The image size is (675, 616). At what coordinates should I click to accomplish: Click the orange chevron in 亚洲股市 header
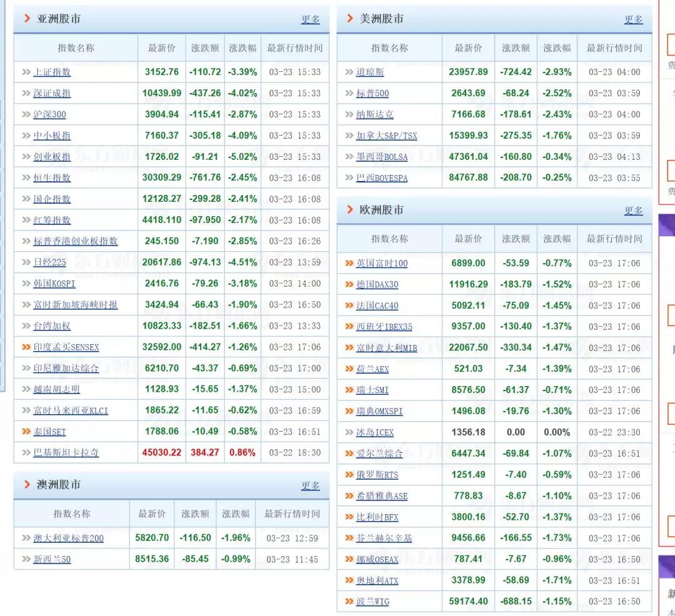[x=27, y=18]
